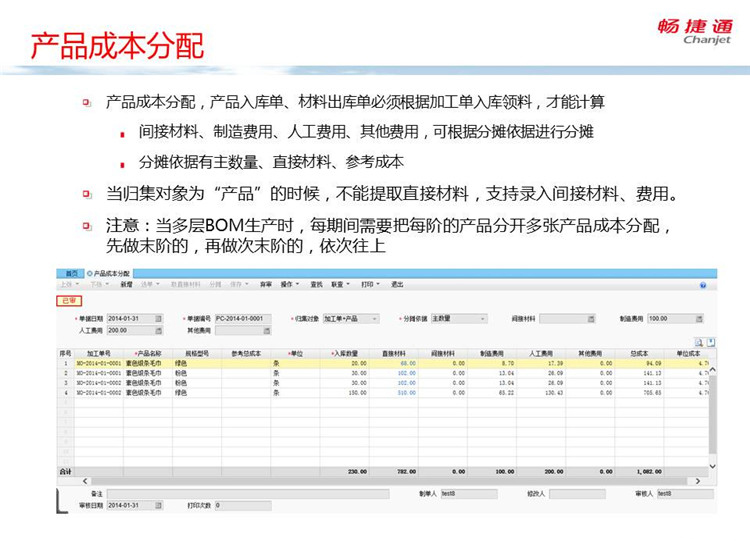Screen dimensions: 750x542
Task: Click the 参考总成本 column header
Action: pos(246,354)
